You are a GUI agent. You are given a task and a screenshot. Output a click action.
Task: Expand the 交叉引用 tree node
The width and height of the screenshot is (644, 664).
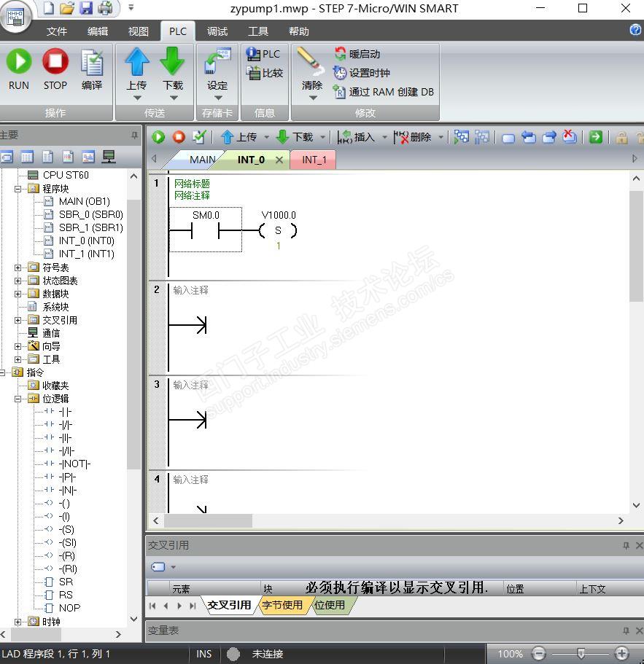[x=18, y=320]
